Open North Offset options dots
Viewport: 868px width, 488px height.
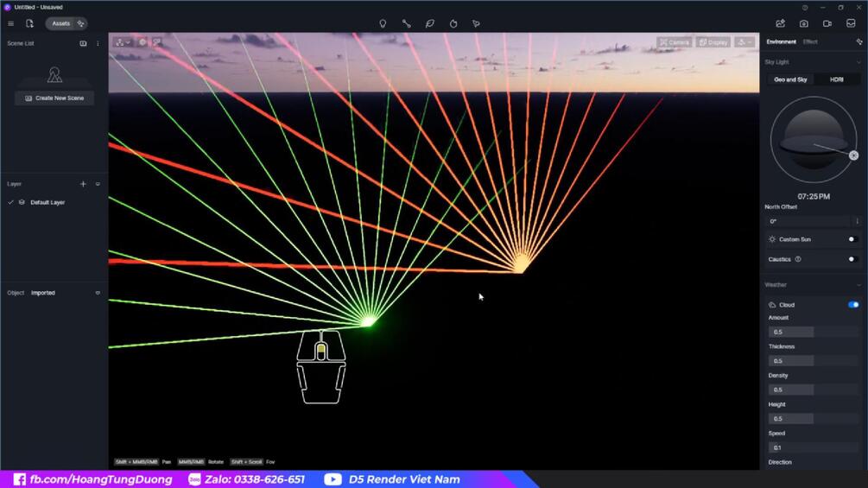pyautogui.click(x=857, y=221)
